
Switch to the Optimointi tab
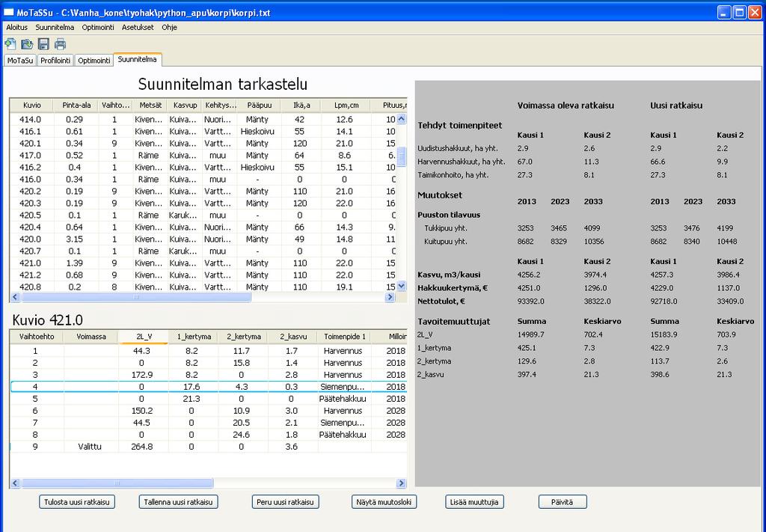pos(94,61)
